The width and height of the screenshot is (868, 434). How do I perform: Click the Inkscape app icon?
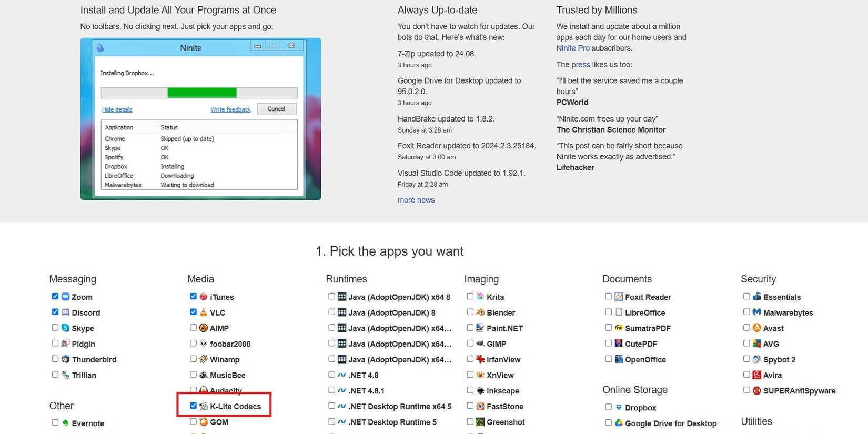(480, 390)
